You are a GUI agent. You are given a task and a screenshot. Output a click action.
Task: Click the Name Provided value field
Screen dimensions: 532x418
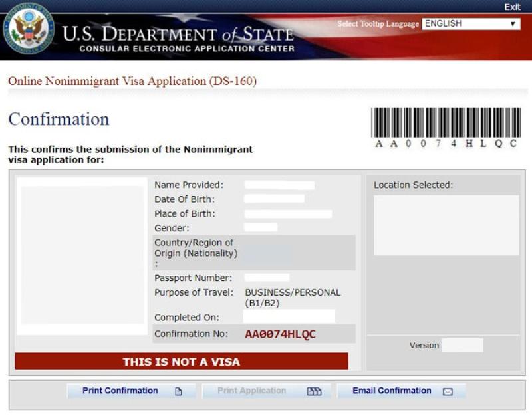pos(279,185)
